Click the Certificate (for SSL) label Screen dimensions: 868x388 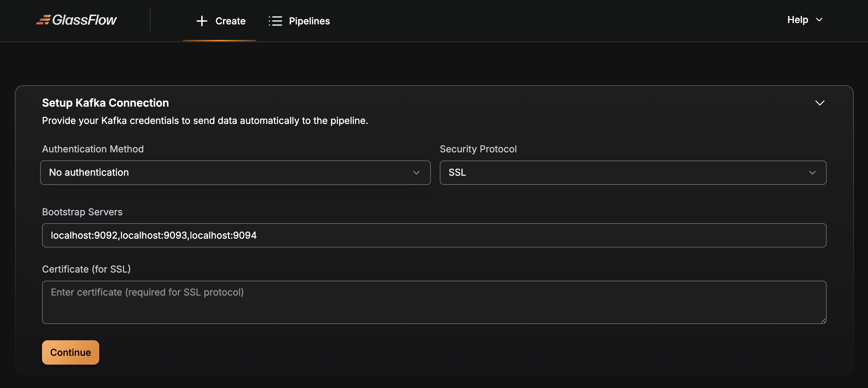pos(86,269)
